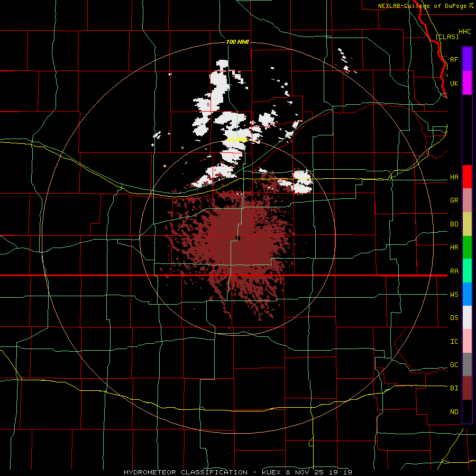Image resolution: width=476 pixels, height=476 pixels.
Task: Click the 'KUEX' radar station identifier
Action: coord(271,472)
